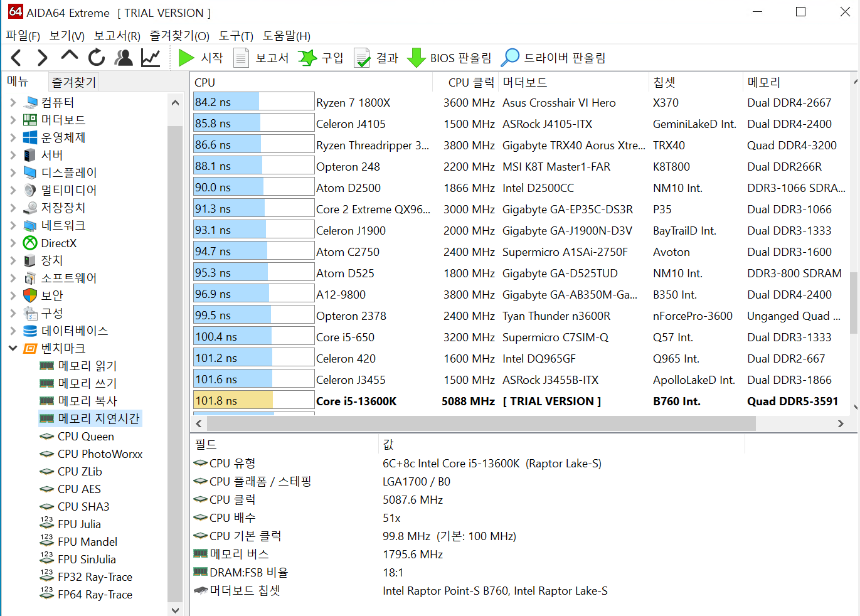The width and height of the screenshot is (860, 616).
Task: Expand the 컴퓨터 tree node
Action: 13,102
